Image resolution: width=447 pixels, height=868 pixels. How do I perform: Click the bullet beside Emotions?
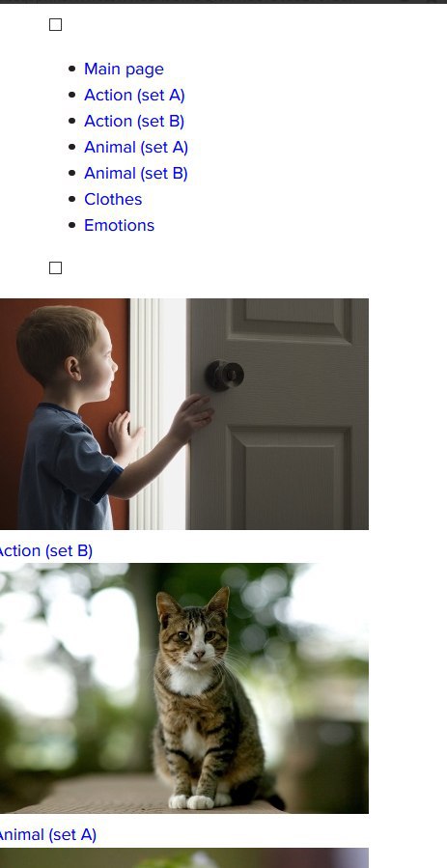(71, 225)
